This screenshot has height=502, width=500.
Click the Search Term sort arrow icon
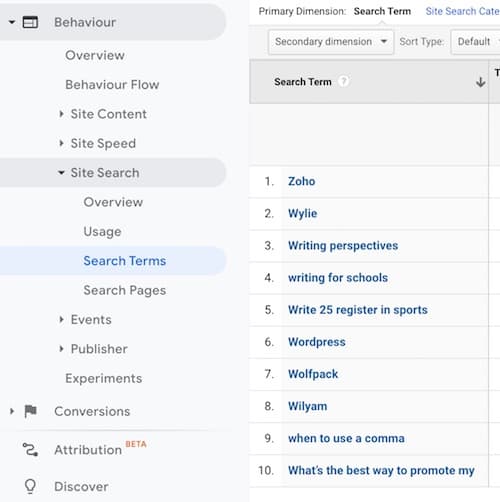coord(480,82)
